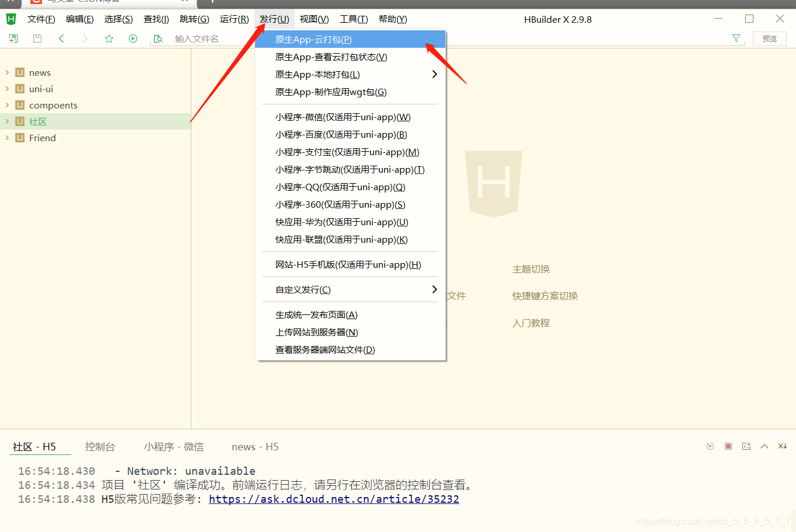Expand the compoents project tree node

point(7,105)
